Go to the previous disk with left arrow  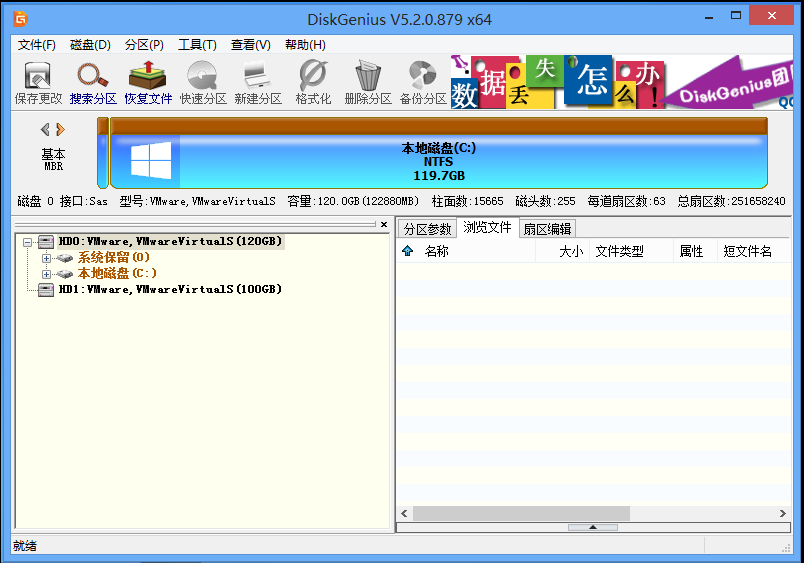45,129
